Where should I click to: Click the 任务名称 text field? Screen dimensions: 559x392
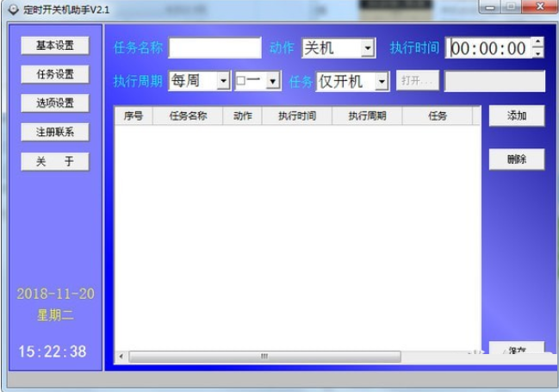click(x=215, y=47)
